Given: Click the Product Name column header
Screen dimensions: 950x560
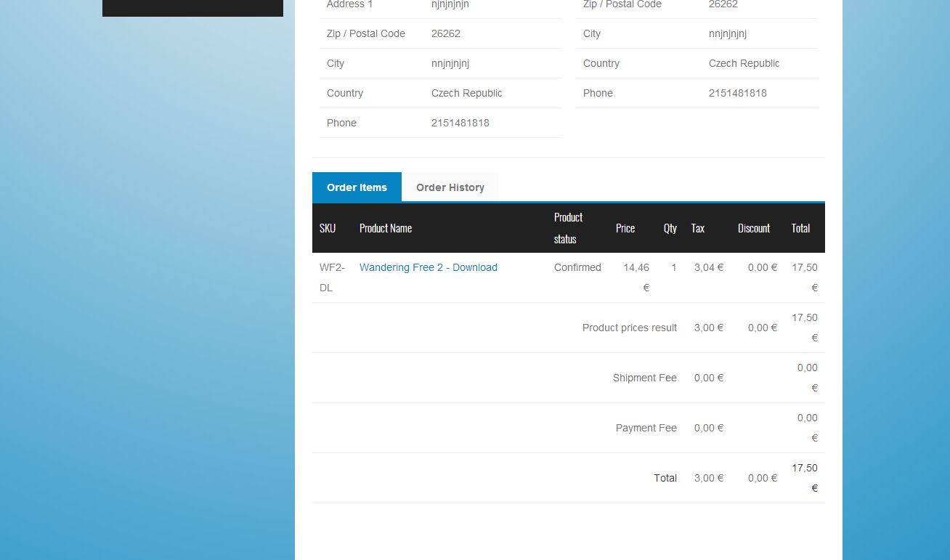Looking at the screenshot, I should click(385, 228).
